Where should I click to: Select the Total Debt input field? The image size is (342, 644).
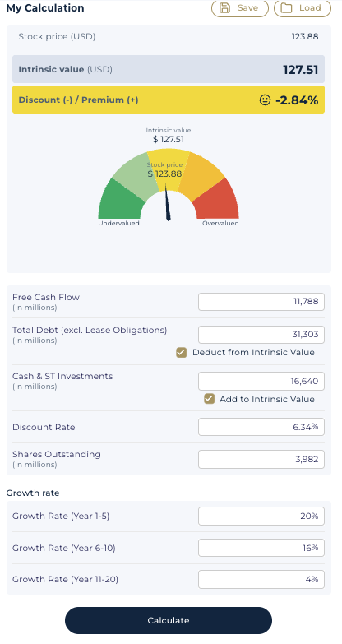[x=261, y=334]
